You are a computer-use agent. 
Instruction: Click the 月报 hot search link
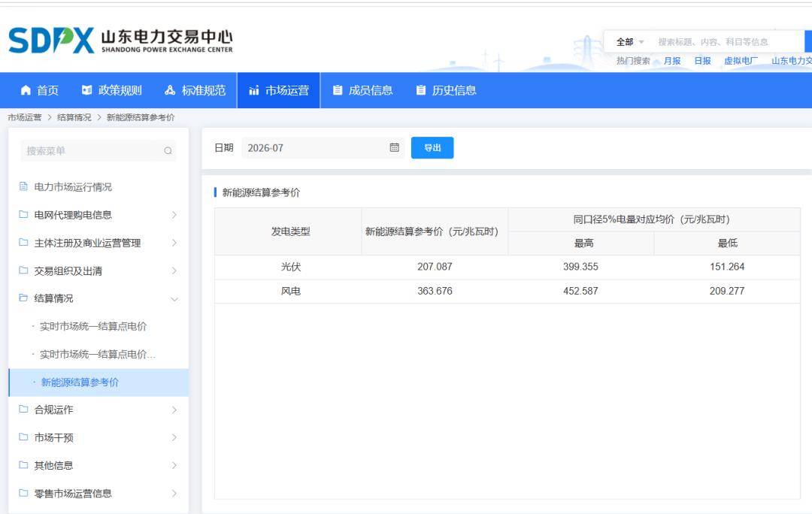pos(672,61)
